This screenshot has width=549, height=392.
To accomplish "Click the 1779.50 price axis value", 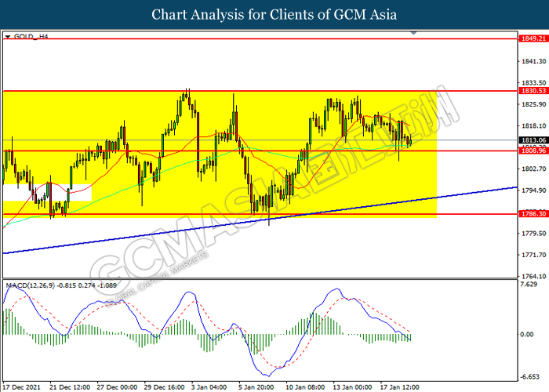I will [533, 233].
